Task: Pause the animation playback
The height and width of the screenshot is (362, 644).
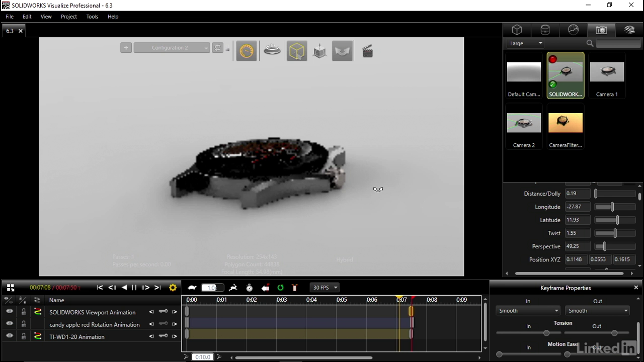Action: click(134, 288)
